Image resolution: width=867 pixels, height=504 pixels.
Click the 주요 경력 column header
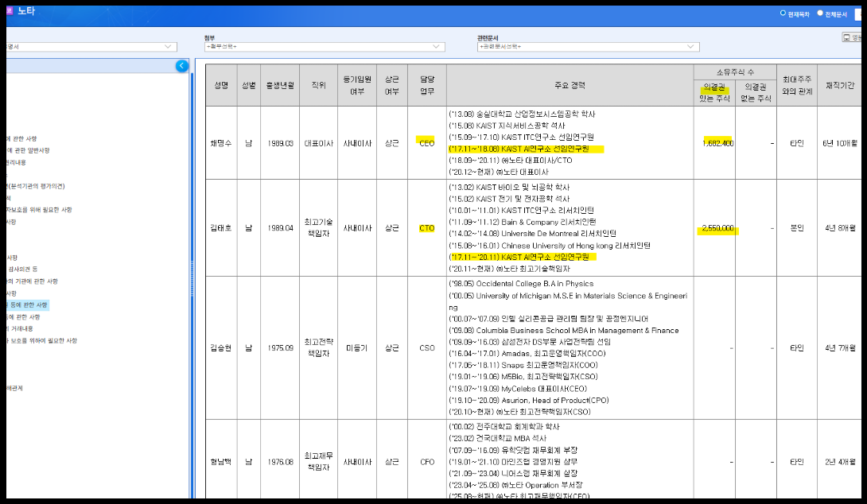570,85
